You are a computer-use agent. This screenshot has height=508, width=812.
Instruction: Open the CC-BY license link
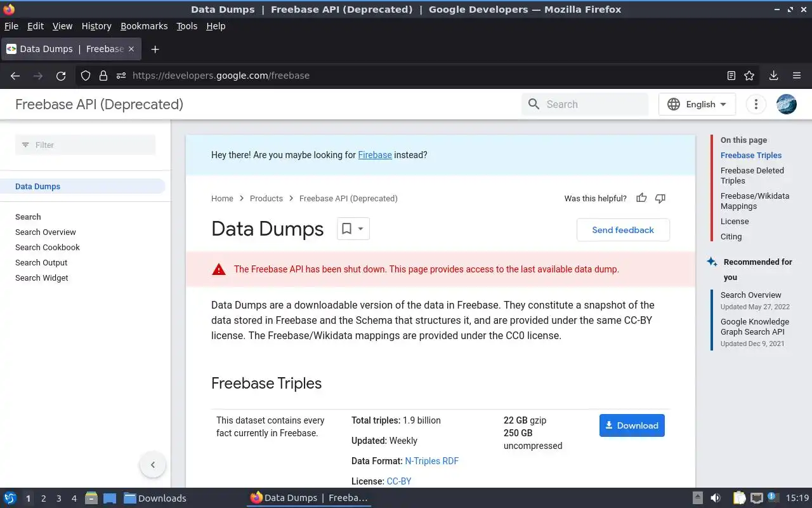(x=399, y=481)
